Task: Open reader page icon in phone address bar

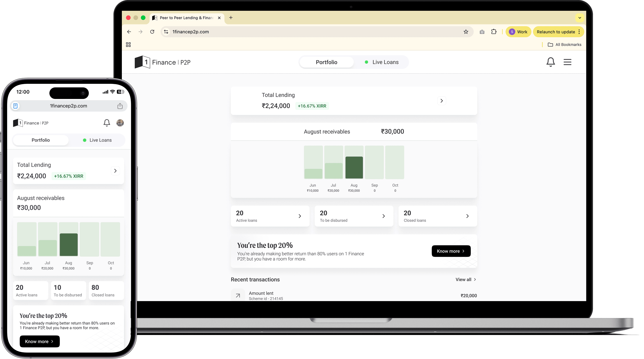Action: point(15,106)
